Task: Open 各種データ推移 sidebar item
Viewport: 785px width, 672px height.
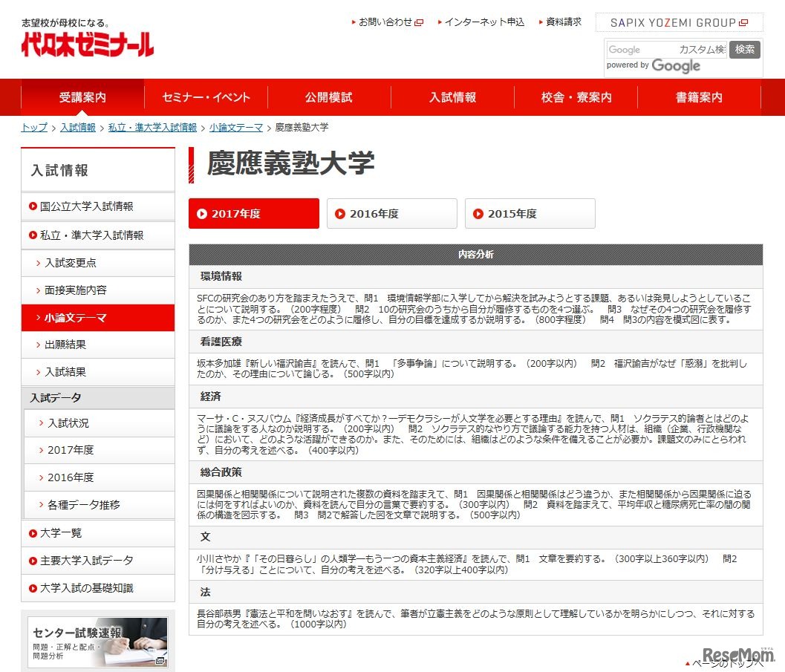Action: coord(83,505)
